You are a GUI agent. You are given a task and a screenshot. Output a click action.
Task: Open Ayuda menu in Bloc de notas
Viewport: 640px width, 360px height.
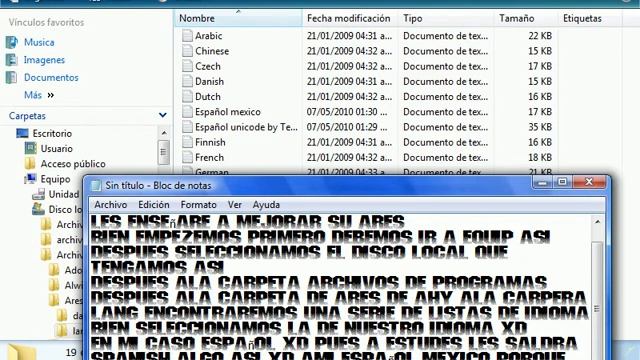pos(266,204)
